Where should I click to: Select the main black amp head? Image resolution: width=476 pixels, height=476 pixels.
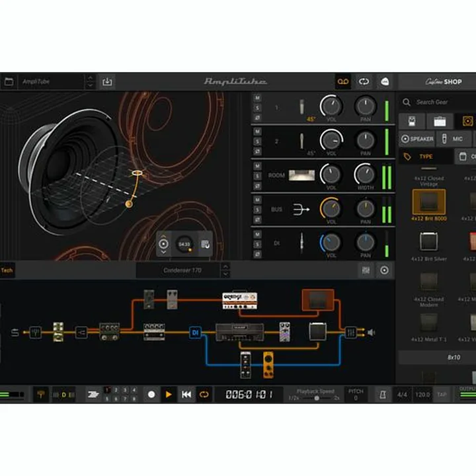[x=239, y=332]
